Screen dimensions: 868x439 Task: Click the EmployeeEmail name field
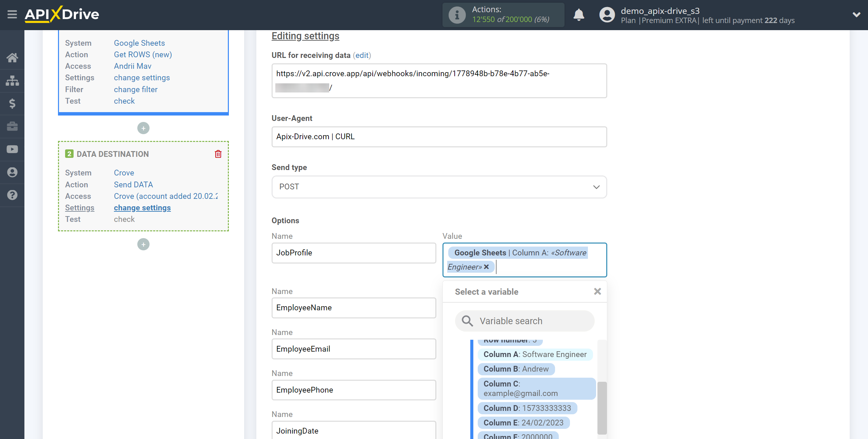354,349
